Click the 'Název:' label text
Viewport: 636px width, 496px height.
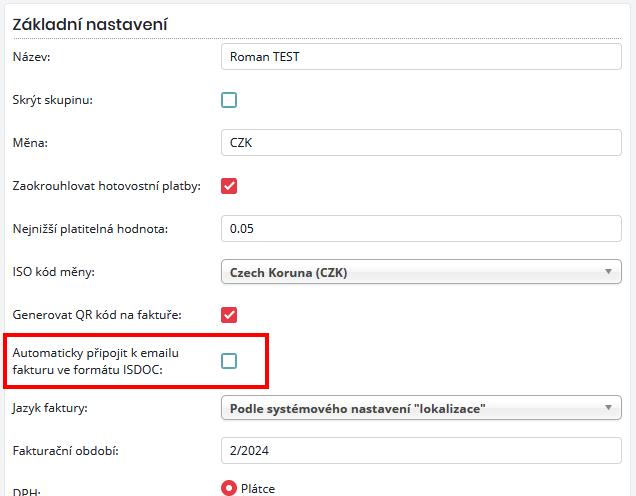[32, 57]
